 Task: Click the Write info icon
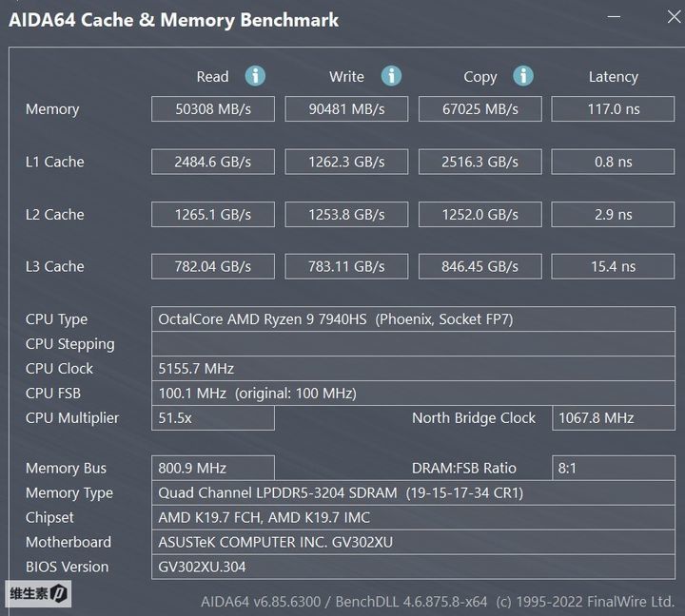click(x=391, y=76)
